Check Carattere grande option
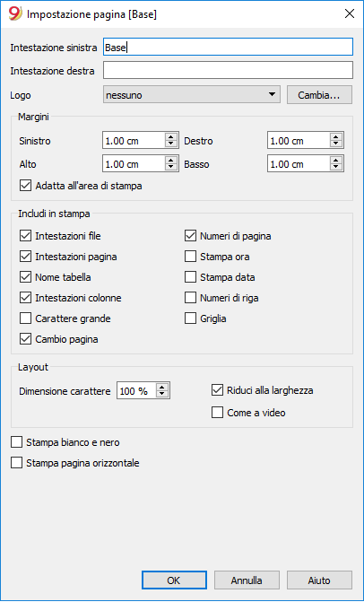The width and height of the screenshot is (364, 602). [x=25, y=318]
